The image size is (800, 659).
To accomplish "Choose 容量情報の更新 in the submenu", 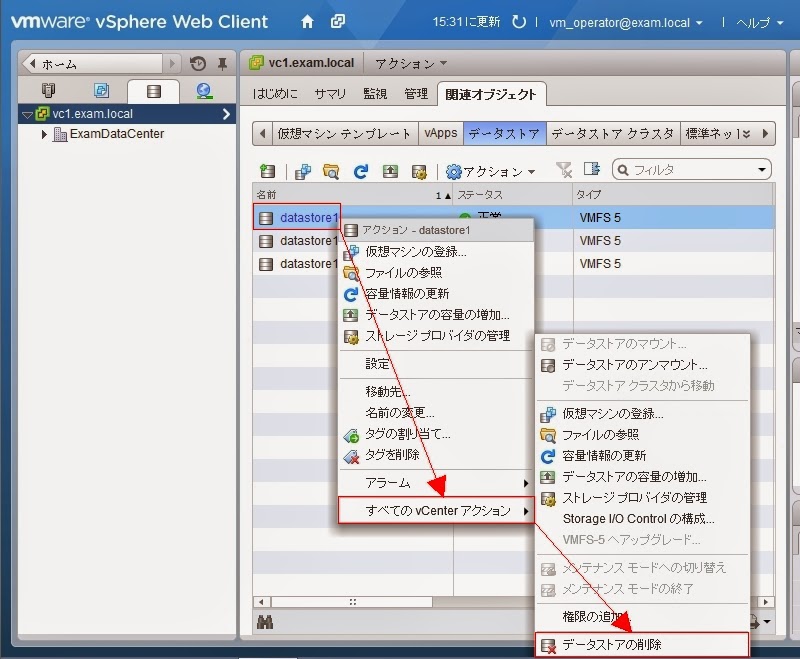I will (642, 455).
